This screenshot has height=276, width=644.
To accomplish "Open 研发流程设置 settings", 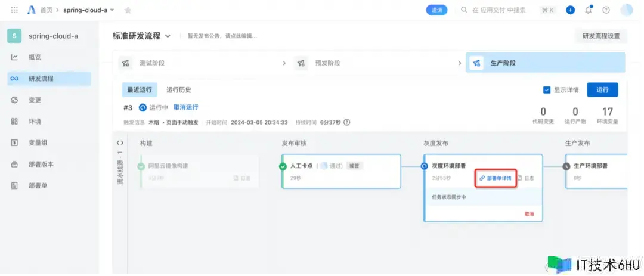I will click(600, 36).
